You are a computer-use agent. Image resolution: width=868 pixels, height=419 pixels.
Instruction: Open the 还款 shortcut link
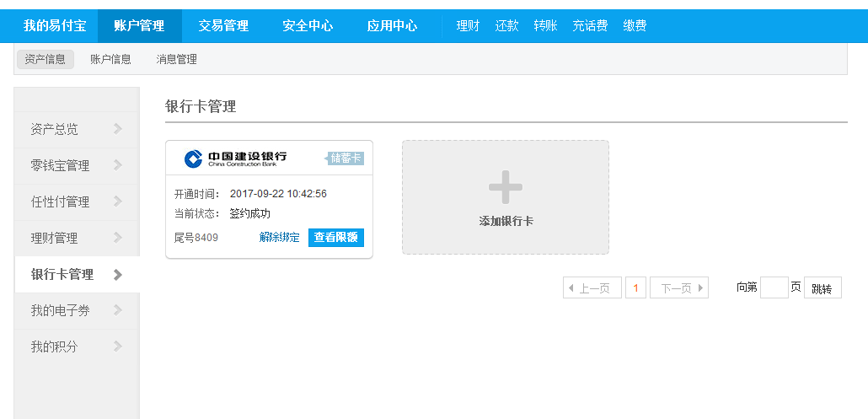506,25
